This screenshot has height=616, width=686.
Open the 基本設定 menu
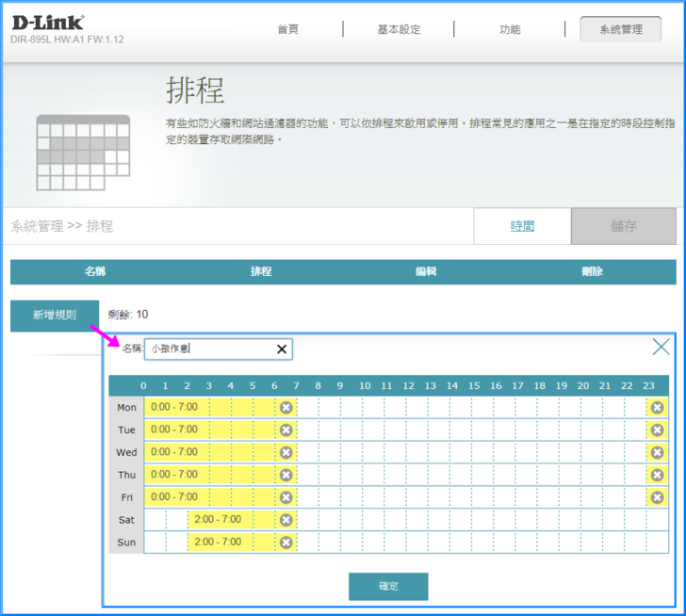pos(399,29)
